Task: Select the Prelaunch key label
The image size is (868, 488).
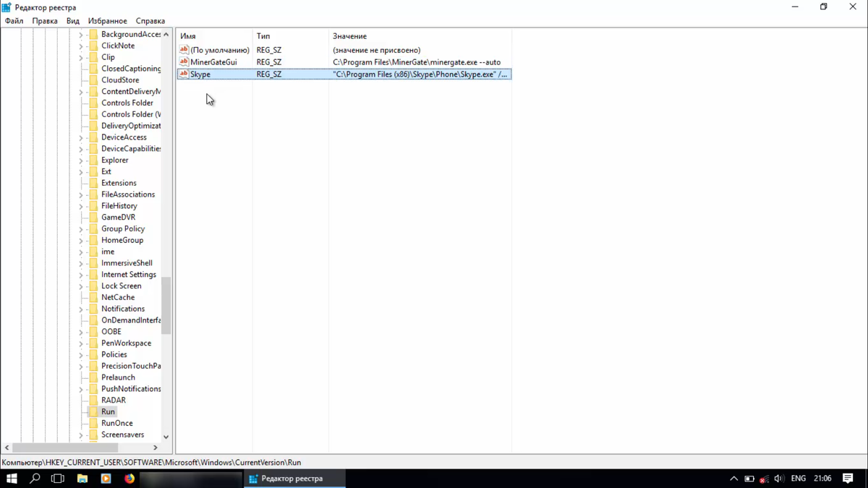Action: click(118, 377)
